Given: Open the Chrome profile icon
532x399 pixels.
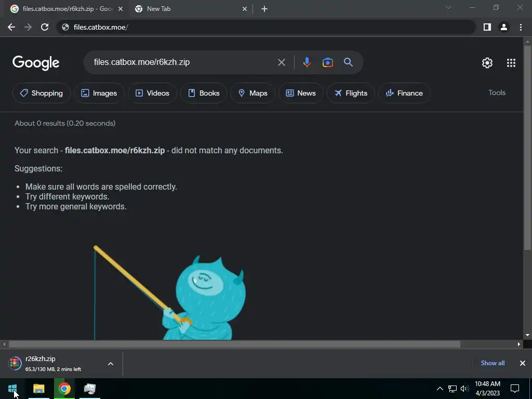Looking at the screenshot, I should (504, 27).
